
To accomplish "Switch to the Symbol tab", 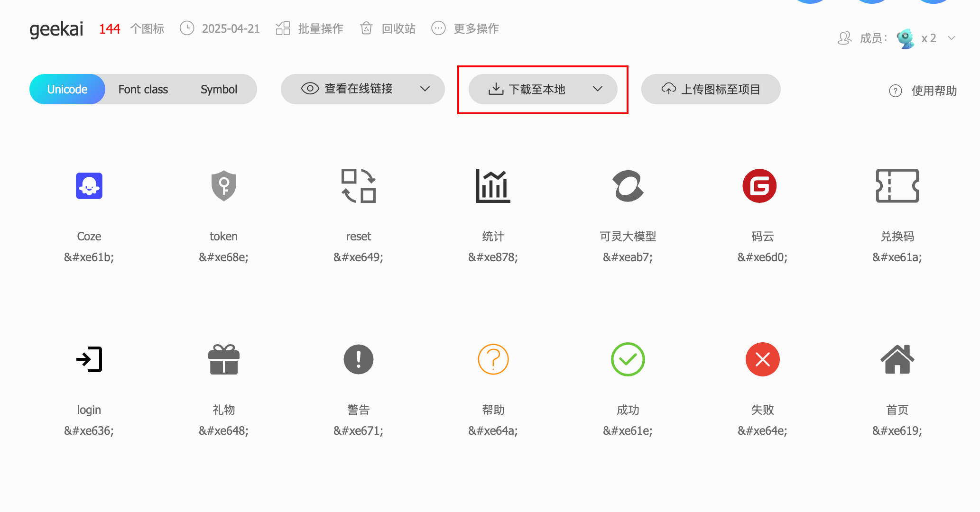I will [219, 89].
